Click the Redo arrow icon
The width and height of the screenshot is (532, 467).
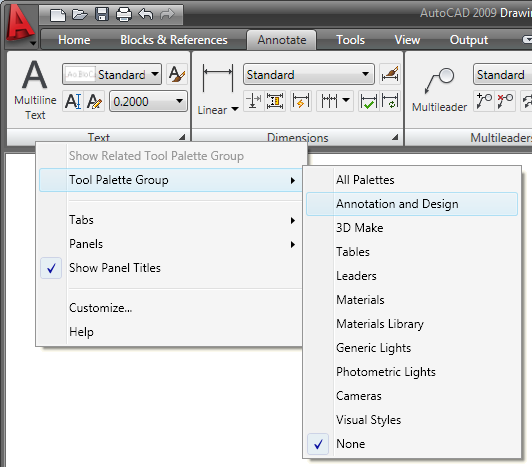(167, 15)
